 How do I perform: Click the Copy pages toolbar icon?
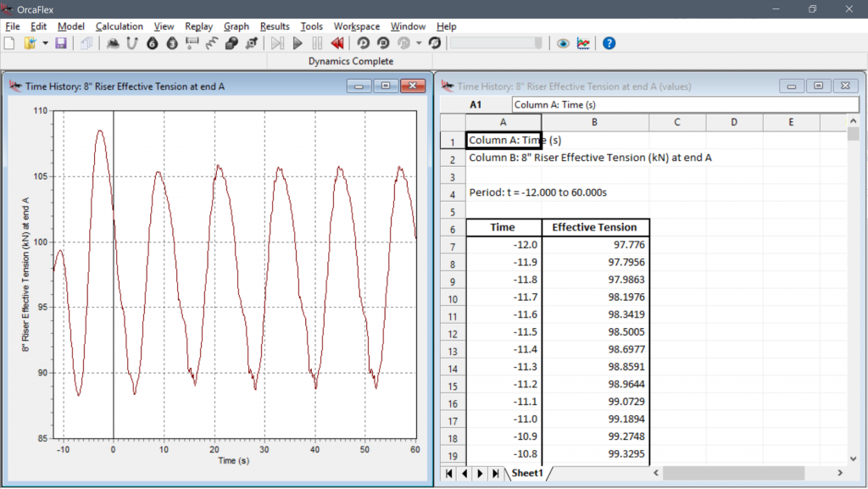(86, 43)
